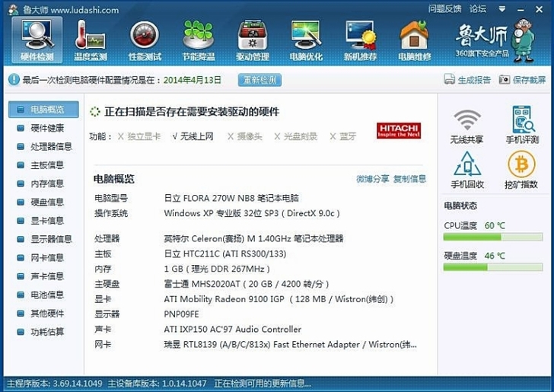Image resolution: width=554 pixels, height=392 pixels.
Task: Click the 瑞昱 RTL8139 network adapter text
Action: (290, 344)
